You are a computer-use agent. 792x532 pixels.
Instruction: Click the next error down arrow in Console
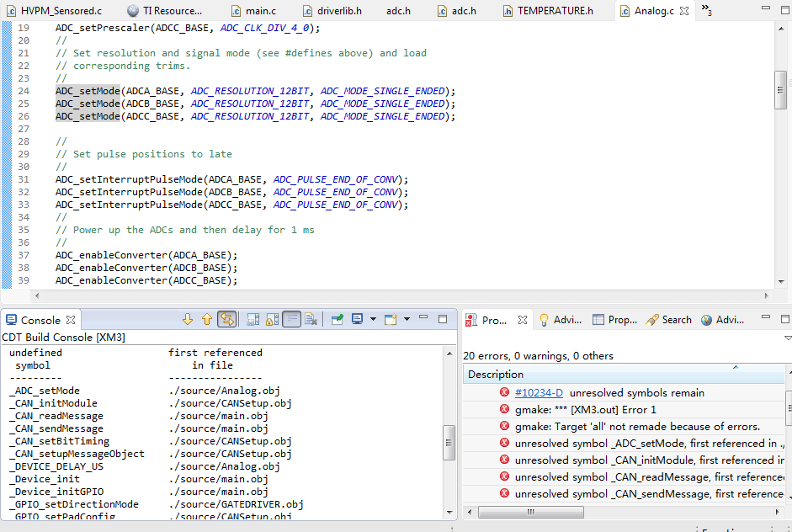(189, 320)
